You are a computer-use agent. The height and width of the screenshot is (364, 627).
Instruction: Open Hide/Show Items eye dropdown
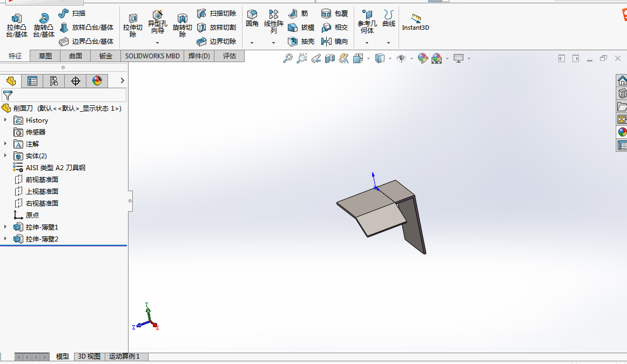(412, 59)
